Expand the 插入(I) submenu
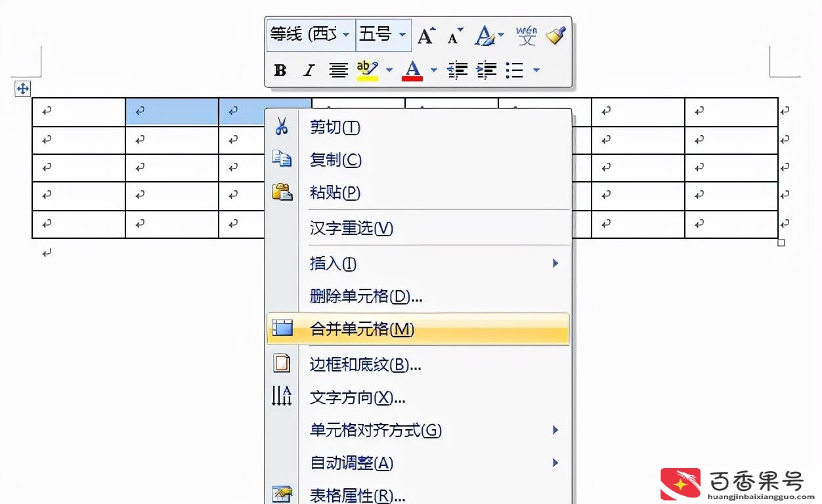The image size is (822, 504). click(418, 263)
